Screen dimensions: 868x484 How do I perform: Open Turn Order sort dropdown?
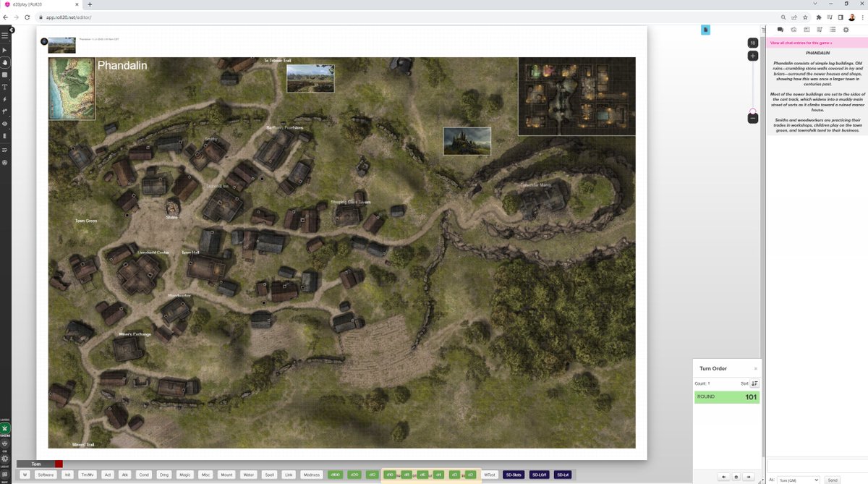754,383
